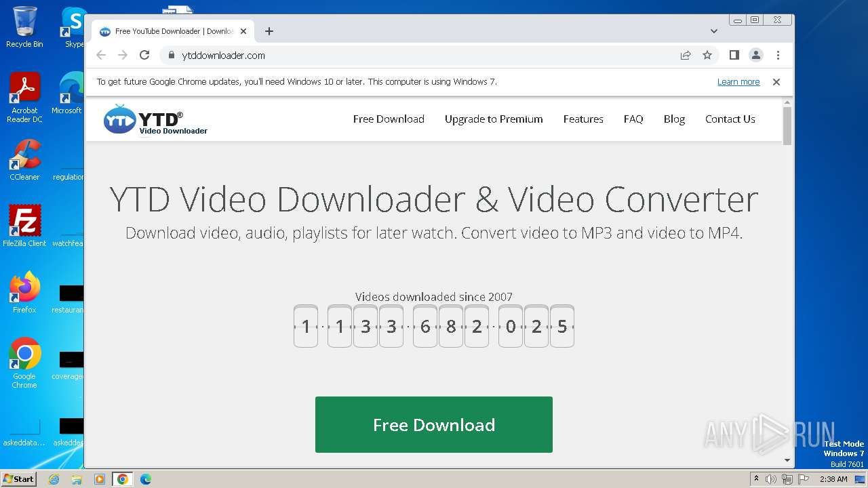Toggle the Chrome side panel icon

(734, 56)
